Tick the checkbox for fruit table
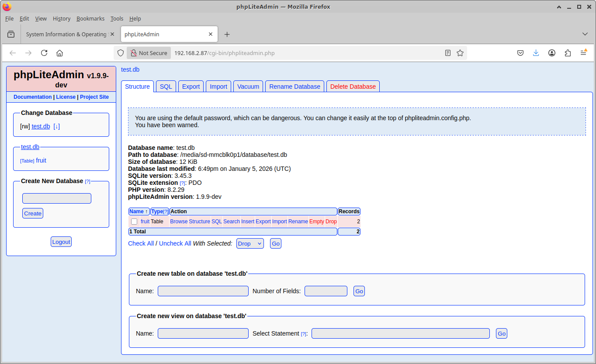 134,222
